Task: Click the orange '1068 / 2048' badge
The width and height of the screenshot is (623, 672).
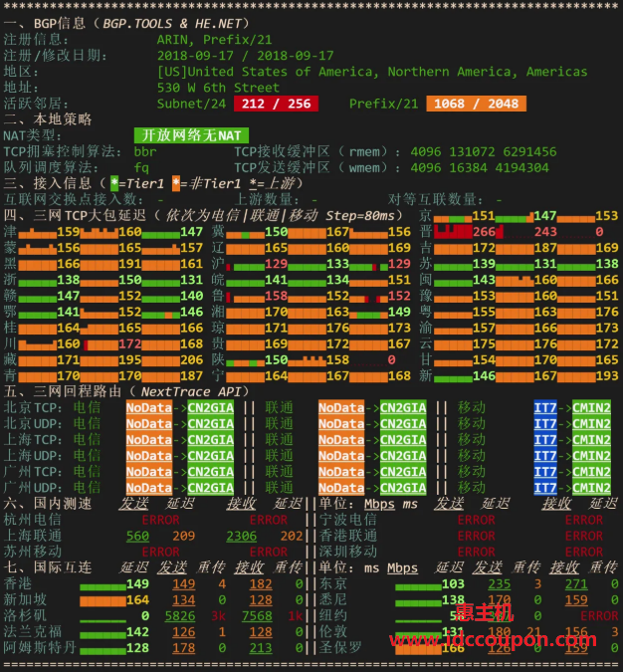Action: click(x=476, y=104)
